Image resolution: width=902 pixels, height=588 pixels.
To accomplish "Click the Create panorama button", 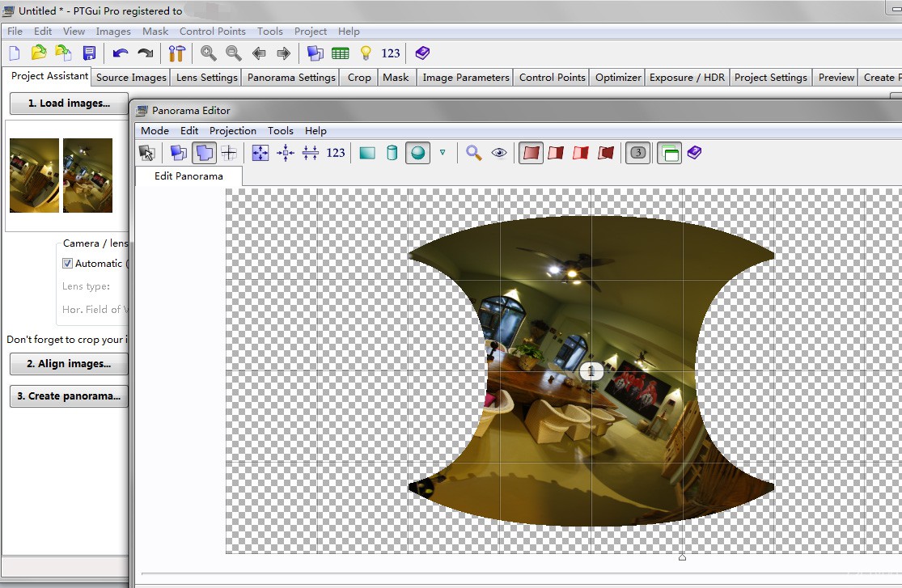I will point(69,396).
